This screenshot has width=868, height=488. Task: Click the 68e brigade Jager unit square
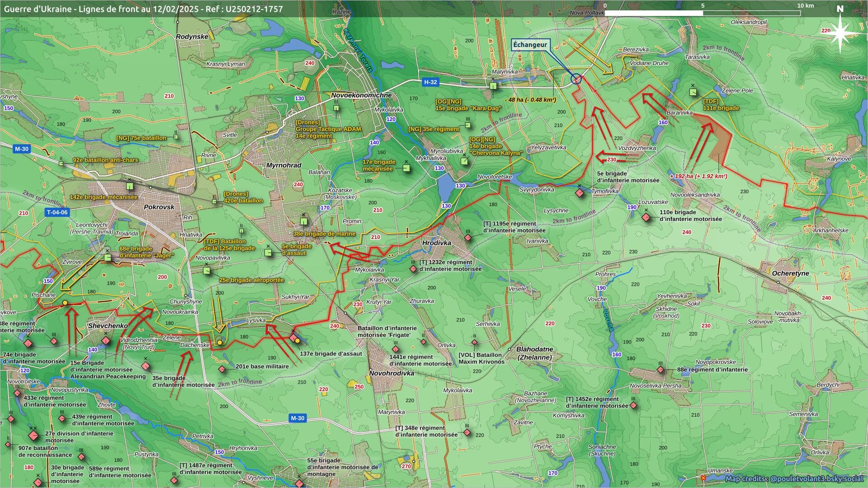[107, 258]
